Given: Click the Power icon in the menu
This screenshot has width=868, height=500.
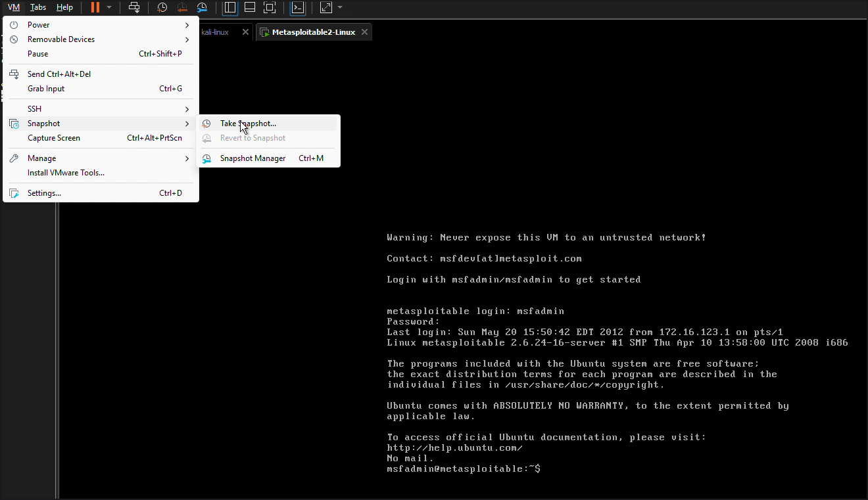Looking at the screenshot, I should point(14,25).
